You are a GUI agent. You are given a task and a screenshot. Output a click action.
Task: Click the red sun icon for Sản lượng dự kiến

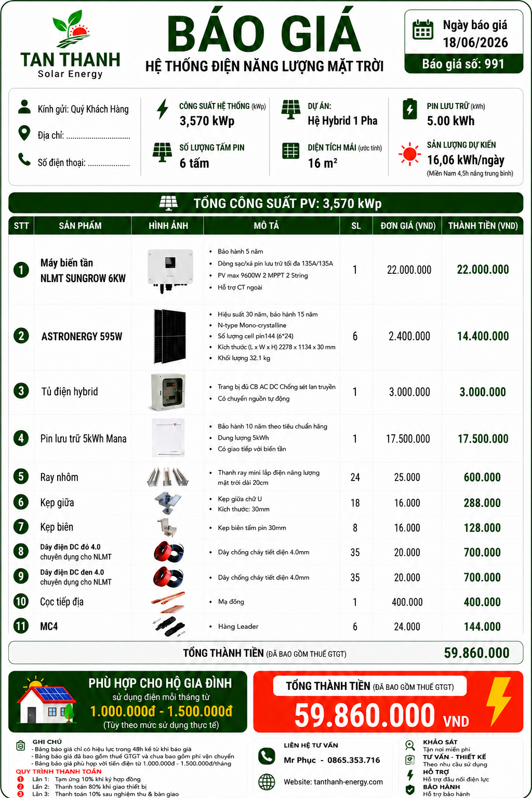tap(409, 154)
